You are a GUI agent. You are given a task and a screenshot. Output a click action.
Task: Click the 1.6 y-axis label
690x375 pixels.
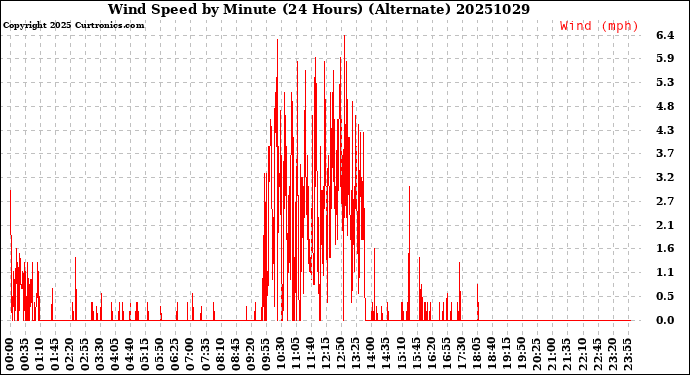tap(665, 248)
